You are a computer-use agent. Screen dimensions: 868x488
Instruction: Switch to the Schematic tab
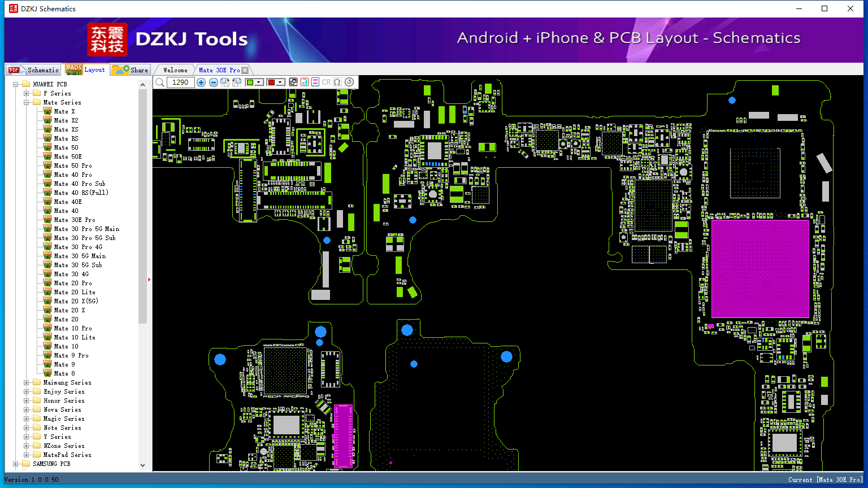point(34,70)
